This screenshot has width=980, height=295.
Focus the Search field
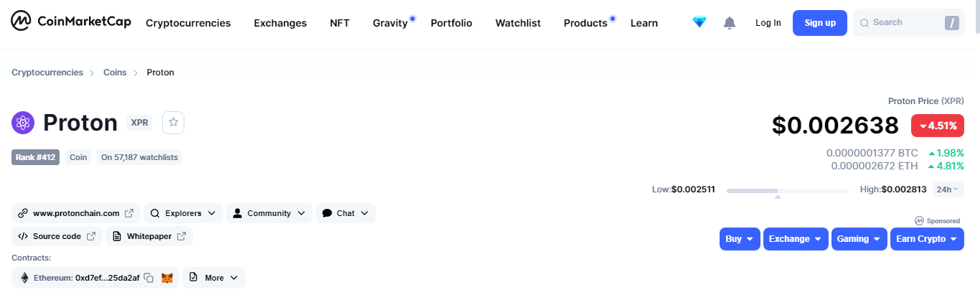pyautogui.click(x=908, y=23)
